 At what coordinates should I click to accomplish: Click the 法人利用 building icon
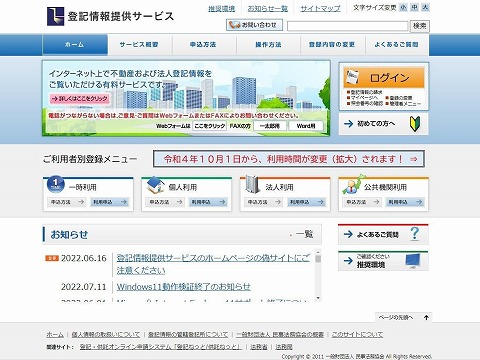[252, 184]
